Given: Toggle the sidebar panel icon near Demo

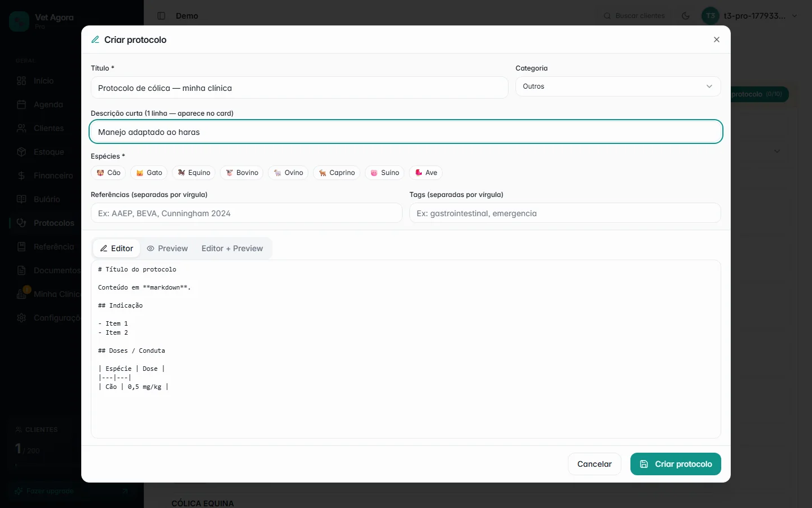Looking at the screenshot, I should (x=161, y=16).
